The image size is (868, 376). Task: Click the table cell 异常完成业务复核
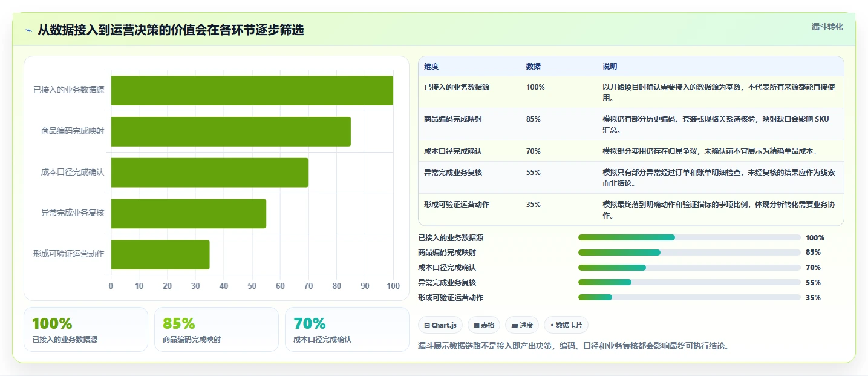coord(453,173)
